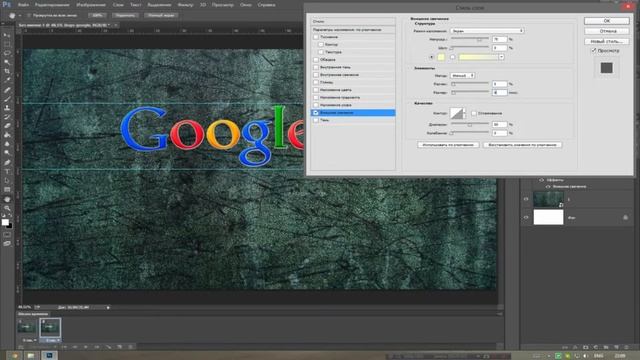Image resolution: width=640 pixels, height=360 pixels.
Task: Play the frame animation in timeline
Action: [86, 347]
